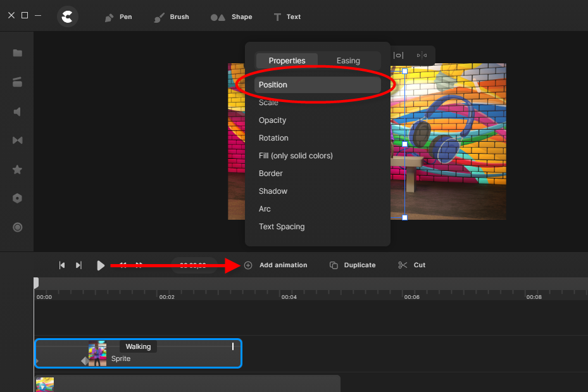Switch to the Easing tab
588x392 pixels.
[x=348, y=60]
